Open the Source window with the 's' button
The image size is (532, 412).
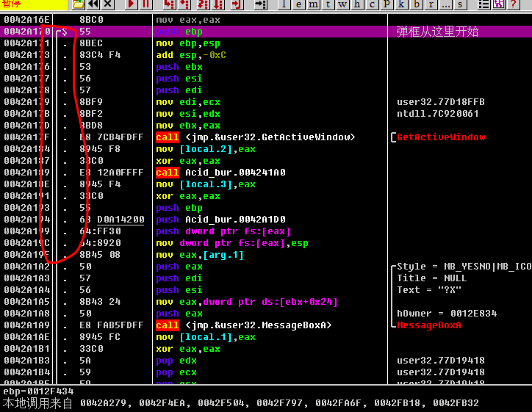460,4
